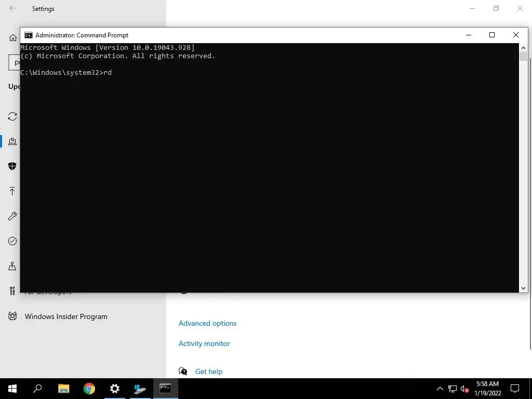The height and width of the screenshot is (399, 532).
Task: Open Windows Security shield icon in sidebar
Action: 12,166
